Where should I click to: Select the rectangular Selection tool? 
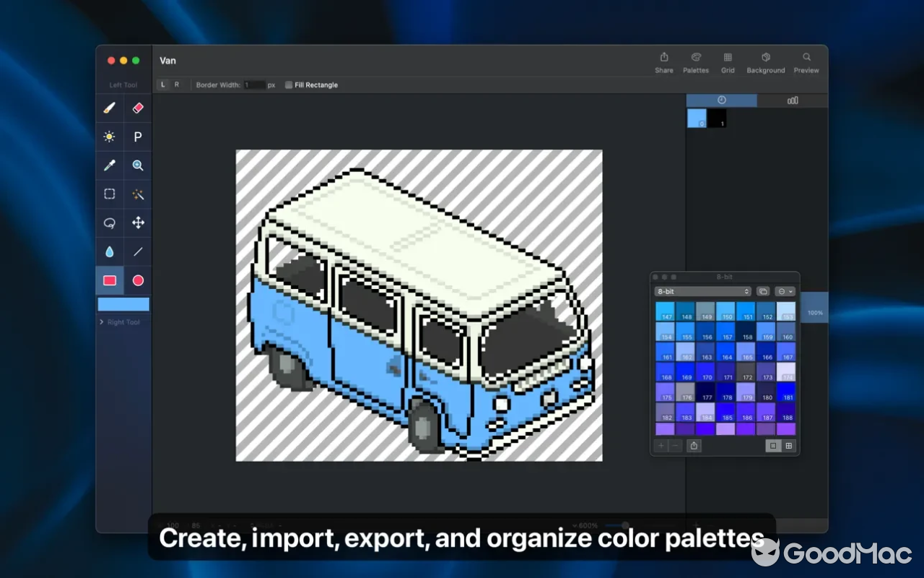[x=109, y=194]
